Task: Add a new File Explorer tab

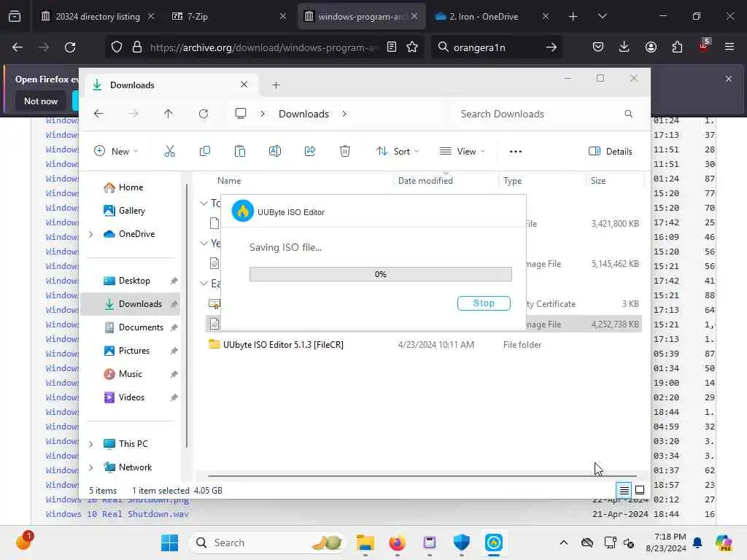Action: click(x=276, y=85)
